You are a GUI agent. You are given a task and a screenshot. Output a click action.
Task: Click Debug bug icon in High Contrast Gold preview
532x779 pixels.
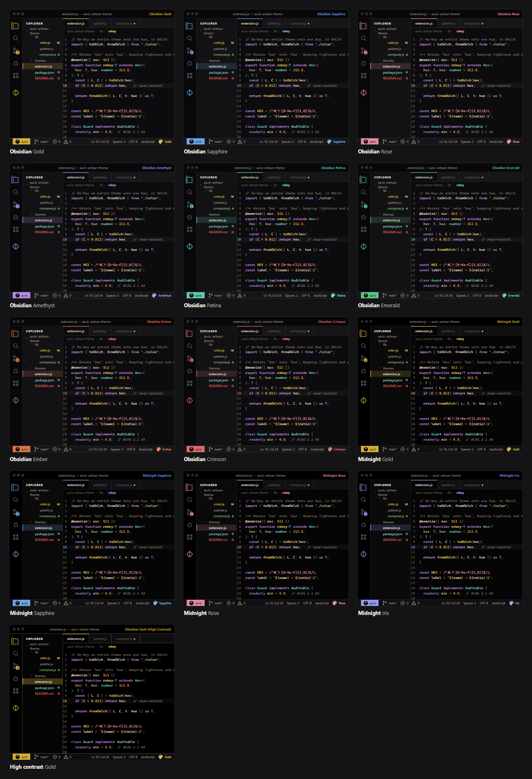pyautogui.click(x=16, y=679)
